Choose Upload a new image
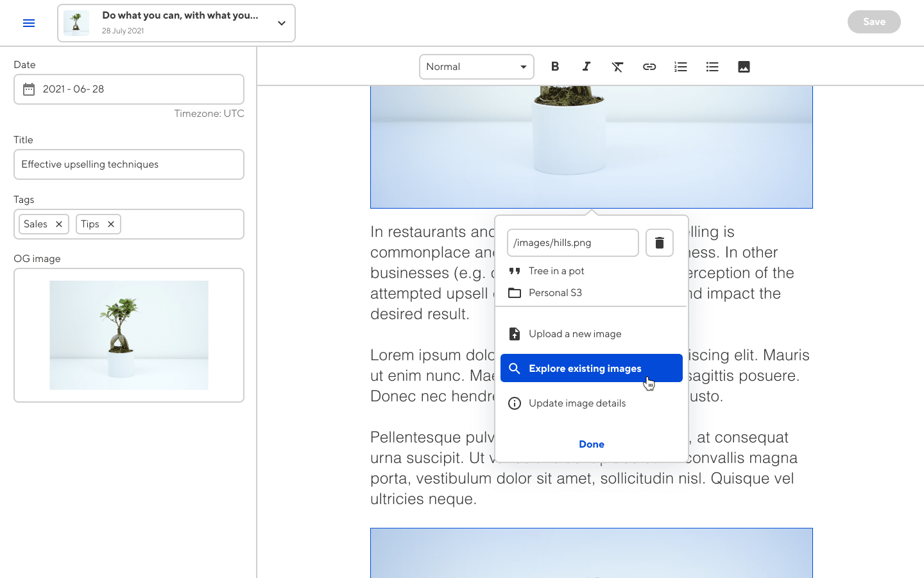 [x=592, y=334]
